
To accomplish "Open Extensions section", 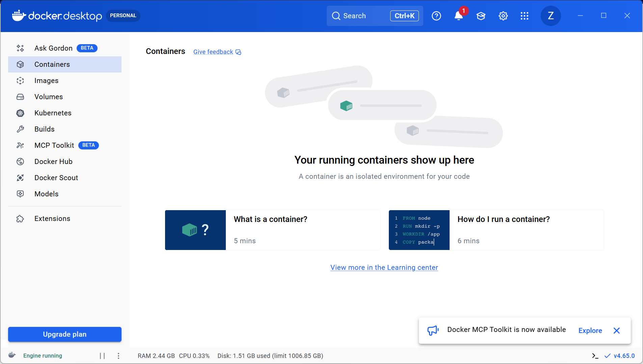I will click(x=65, y=219).
